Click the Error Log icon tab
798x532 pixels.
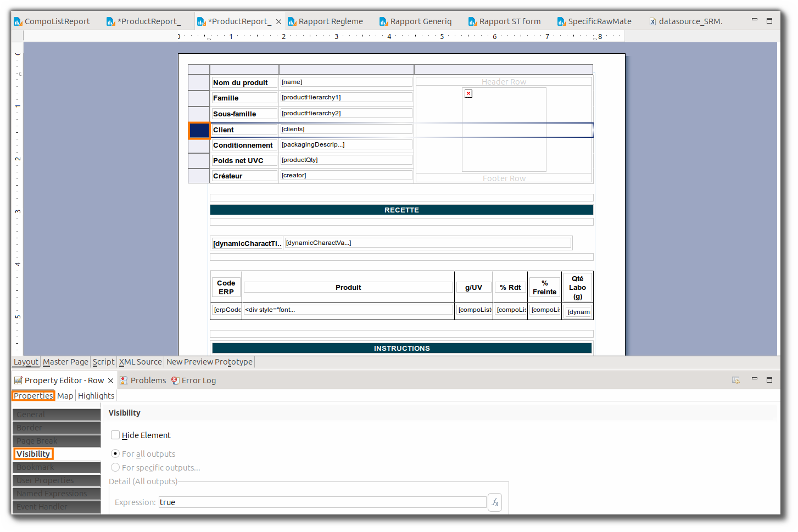click(193, 380)
